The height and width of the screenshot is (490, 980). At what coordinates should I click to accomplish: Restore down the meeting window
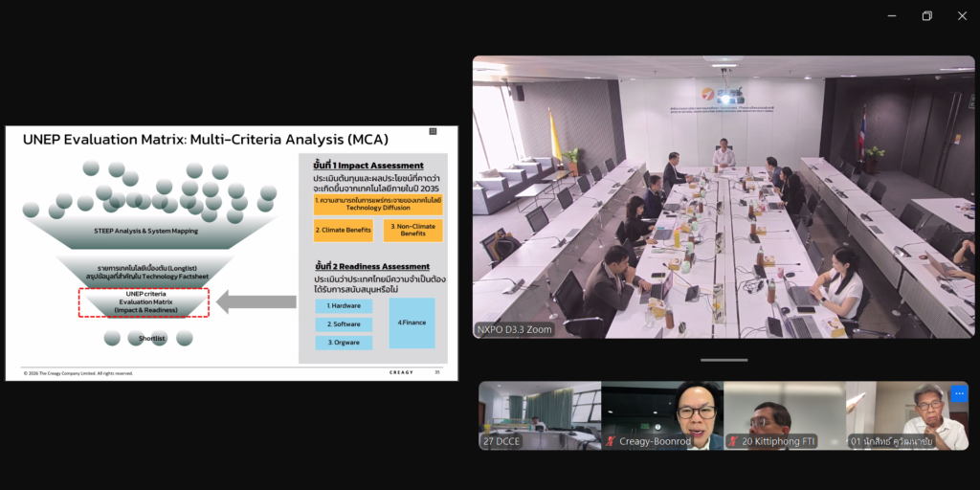(x=926, y=15)
